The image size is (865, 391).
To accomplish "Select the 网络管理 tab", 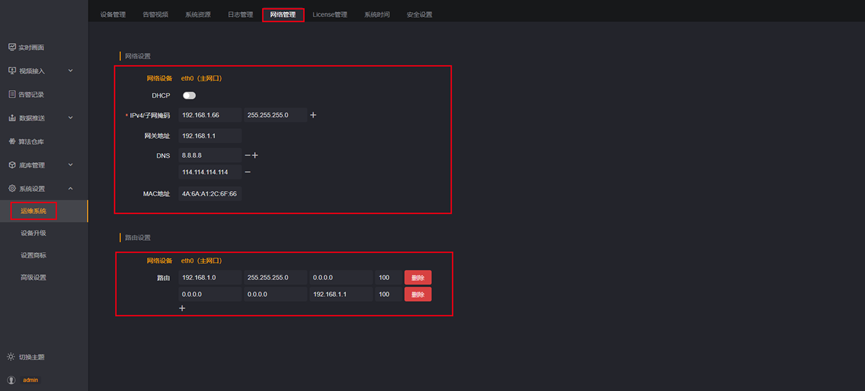I will click(283, 15).
